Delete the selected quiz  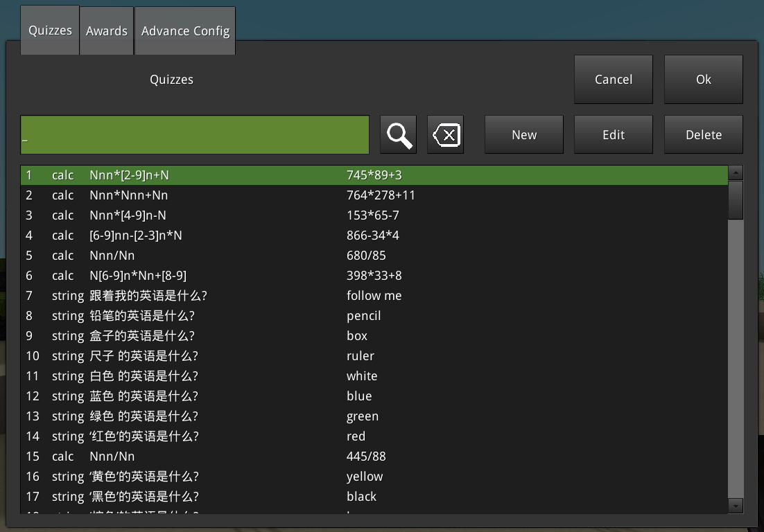(703, 134)
